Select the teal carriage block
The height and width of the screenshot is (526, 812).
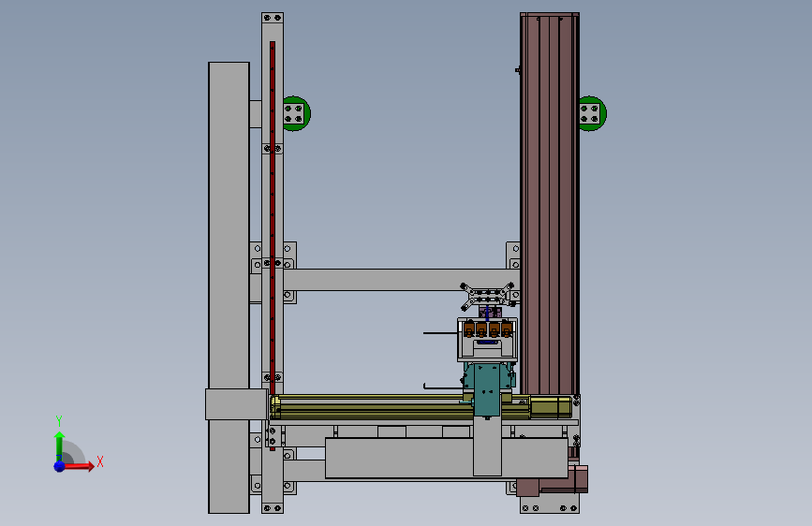pyautogui.click(x=487, y=389)
